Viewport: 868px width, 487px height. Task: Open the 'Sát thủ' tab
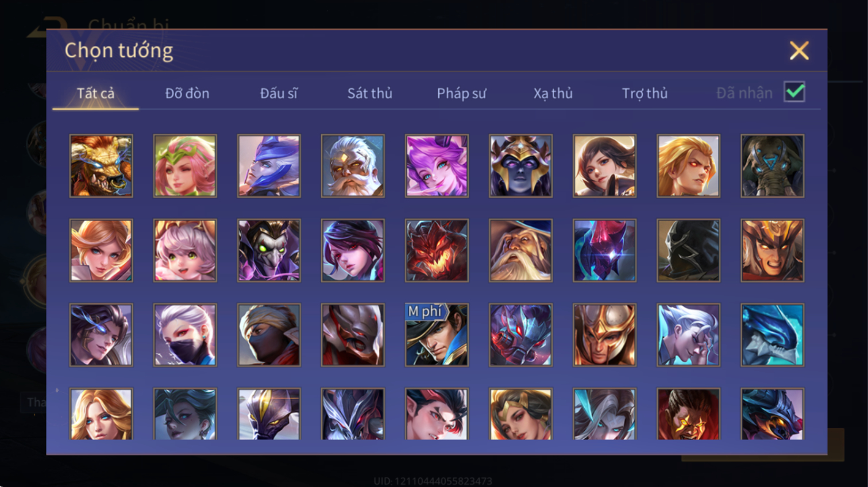[370, 93]
